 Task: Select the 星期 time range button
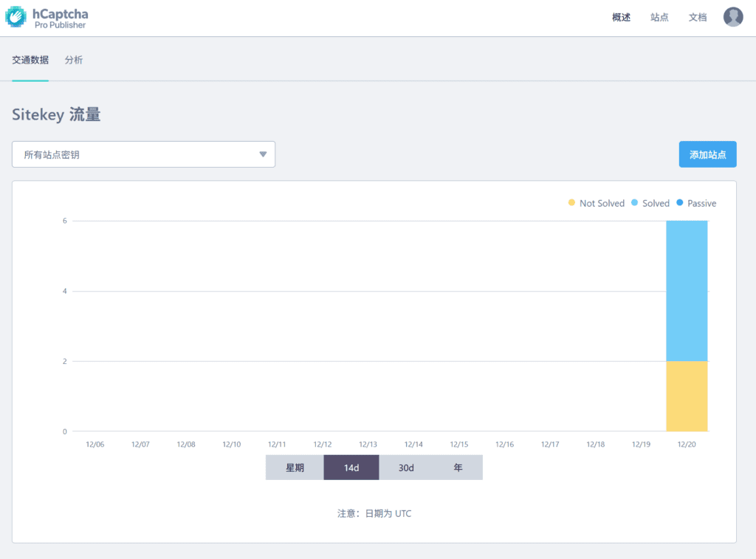pyautogui.click(x=295, y=467)
